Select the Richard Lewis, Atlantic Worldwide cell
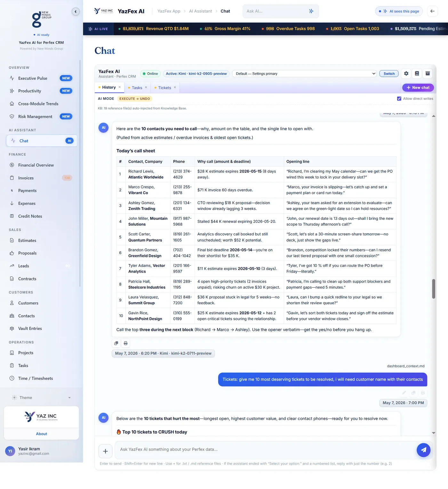This screenshot has width=448, height=489. coord(148,174)
